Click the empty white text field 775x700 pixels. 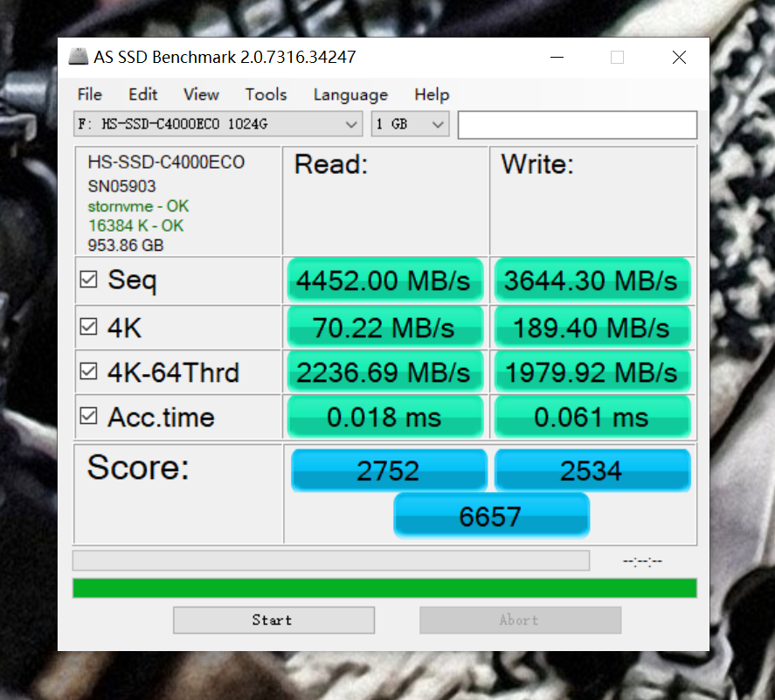pos(578,125)
